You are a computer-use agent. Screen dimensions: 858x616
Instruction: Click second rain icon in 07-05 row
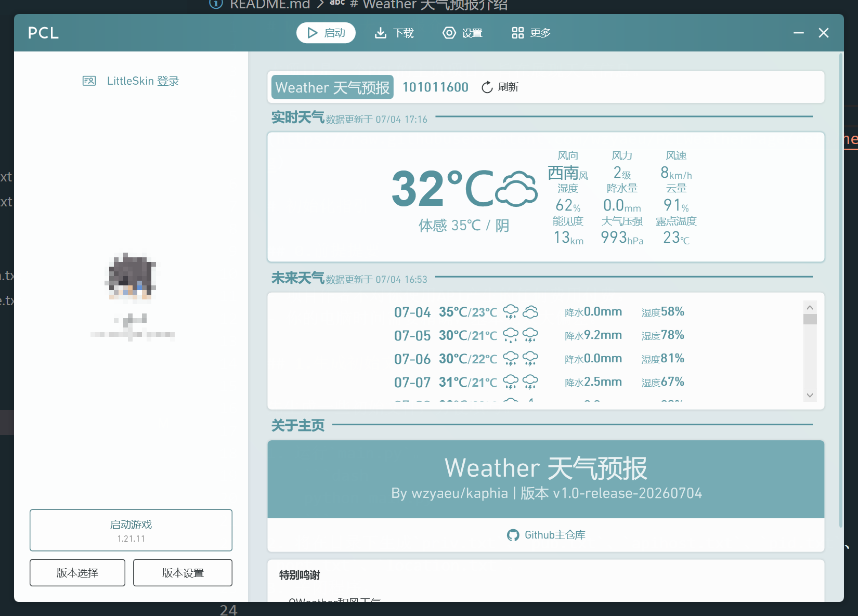coord(530,335)
